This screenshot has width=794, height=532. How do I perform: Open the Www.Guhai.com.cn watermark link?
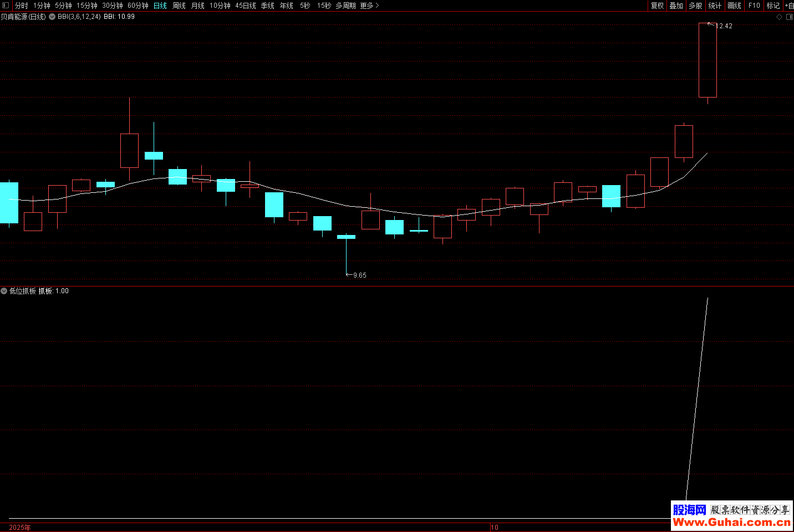(x=731, y=522)
